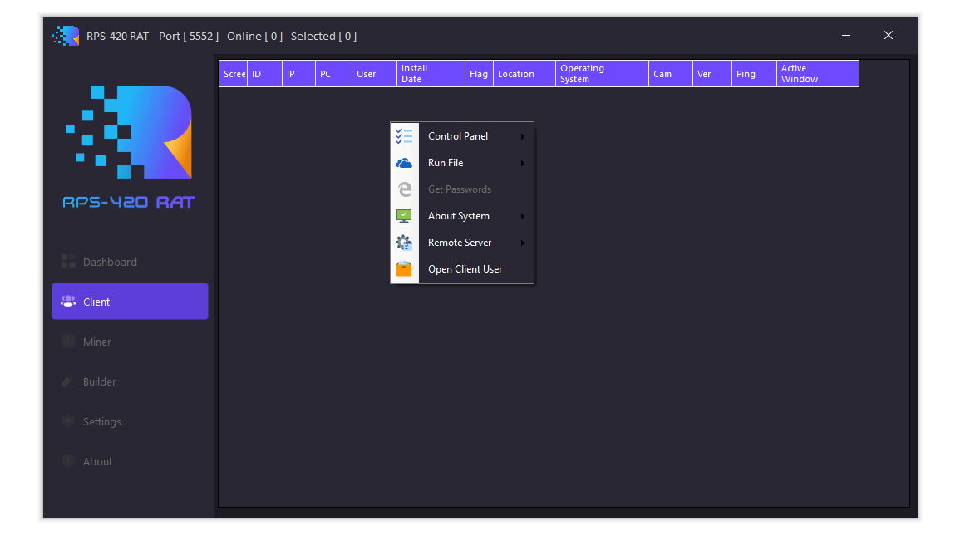Expand the Remote Server submenu arrow
The width and height of the screenshot is (980, 541).
[x=524, y=243]
